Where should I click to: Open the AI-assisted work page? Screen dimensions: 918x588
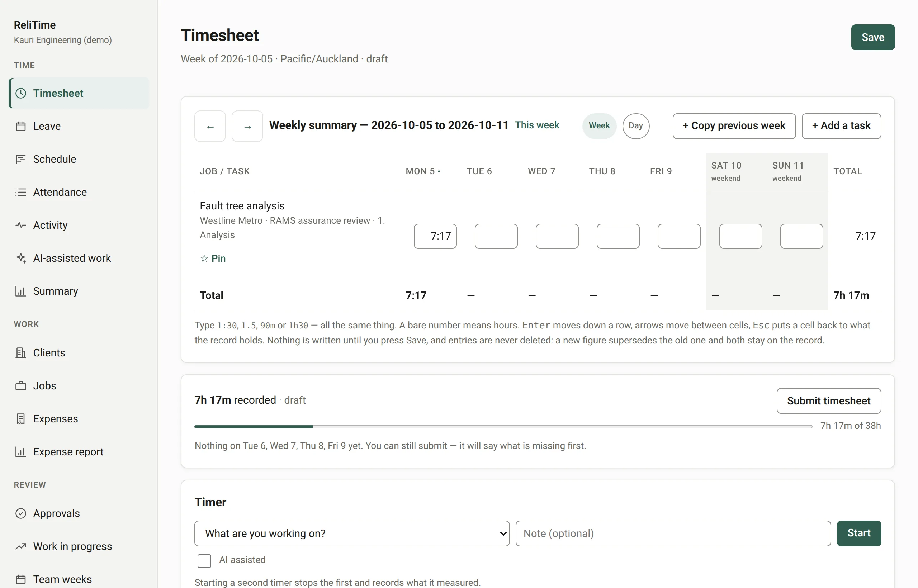point(79,258)
